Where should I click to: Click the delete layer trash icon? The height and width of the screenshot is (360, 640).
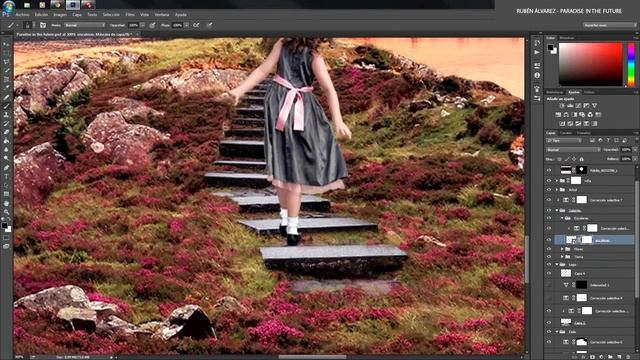[x=629, y=357]
